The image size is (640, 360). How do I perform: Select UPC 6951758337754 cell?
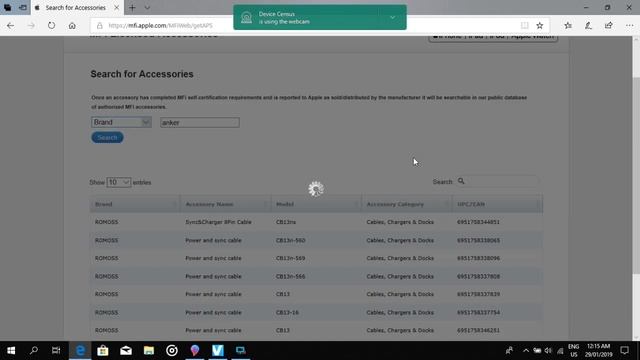478,313
